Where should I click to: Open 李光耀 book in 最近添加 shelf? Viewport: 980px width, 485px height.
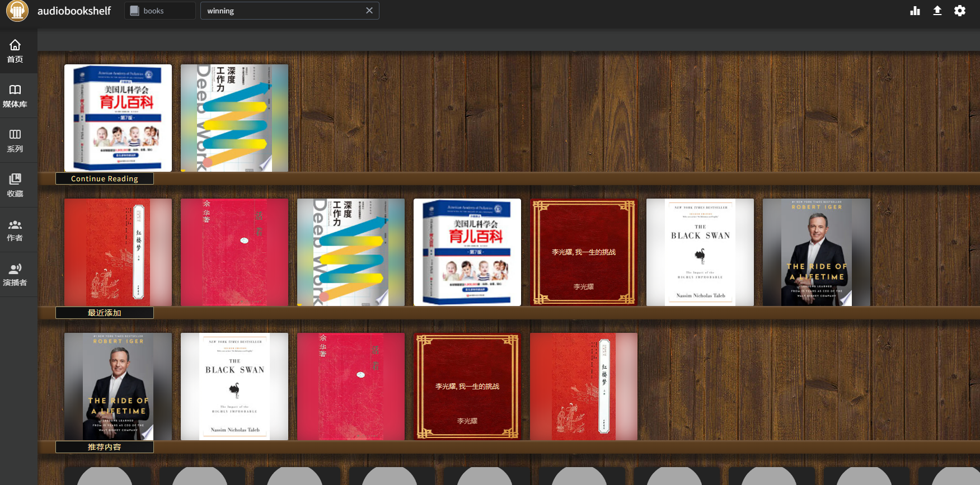584,252
